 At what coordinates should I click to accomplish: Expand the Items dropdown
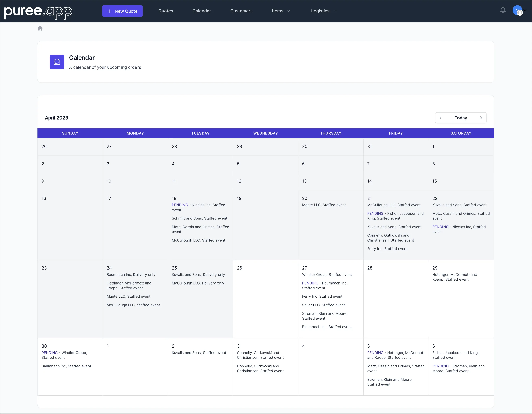click(x=281, y=11)
